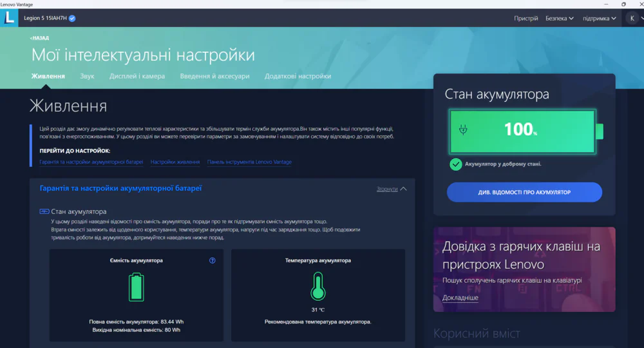Screen dimensions: 644x348
Task: Switch to the Звук tab
Action: [87, 76]
